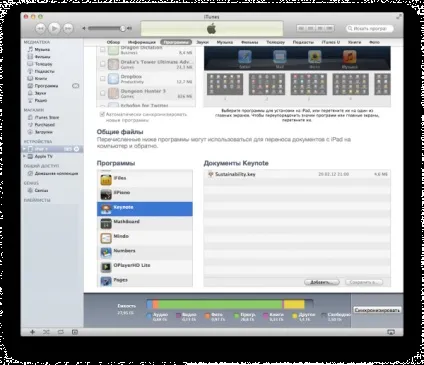Screen dimensions: 424x365
Task: Select Numbers in the Программы list
Action: coord(145,253)
